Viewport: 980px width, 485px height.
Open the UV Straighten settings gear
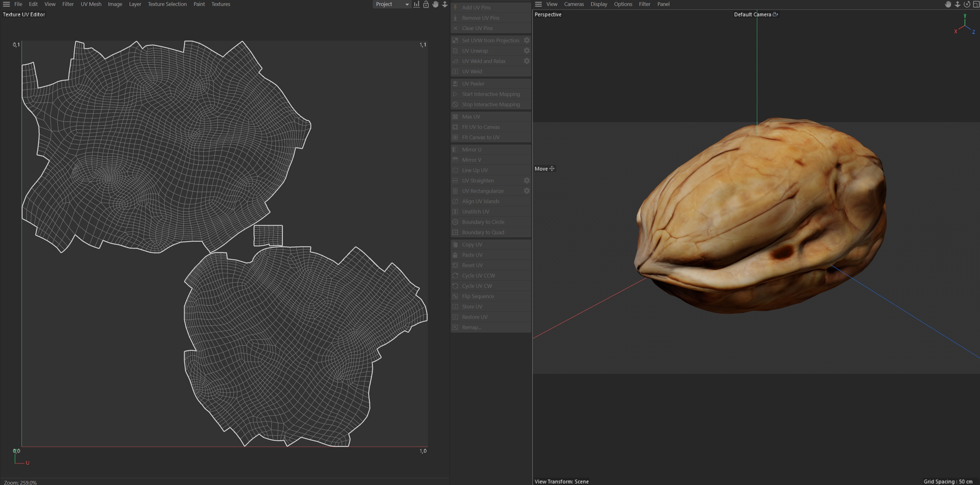[527, 181]
